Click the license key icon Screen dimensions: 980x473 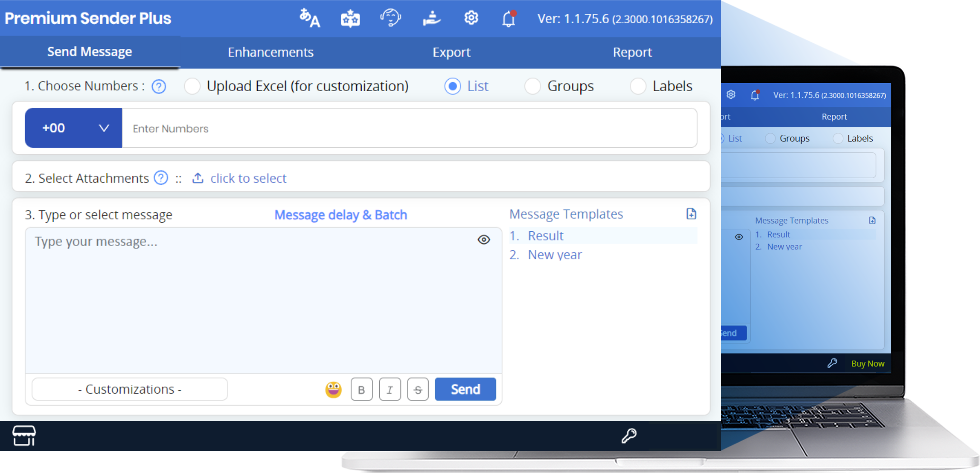click(629, 435)
